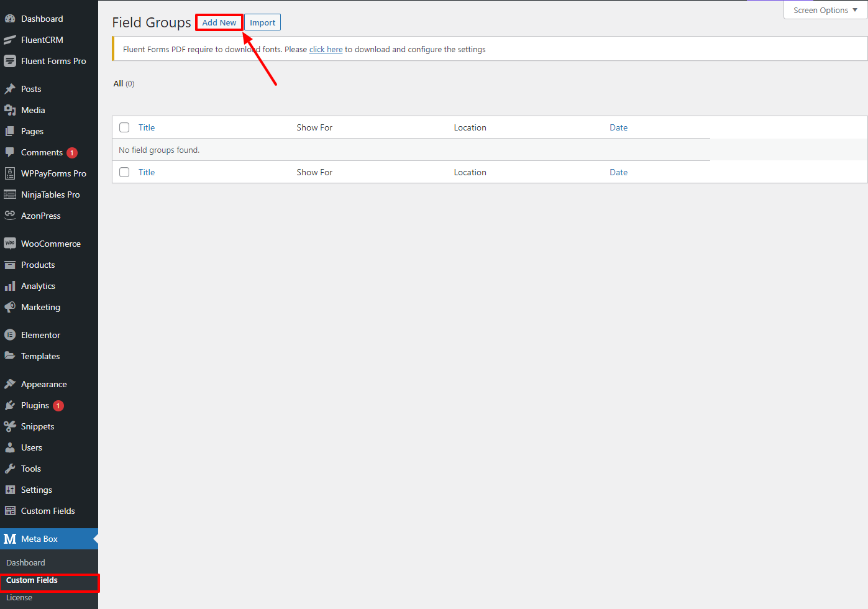Click the Snippets scissors icon
868x609 pixels.
point(10,426)
